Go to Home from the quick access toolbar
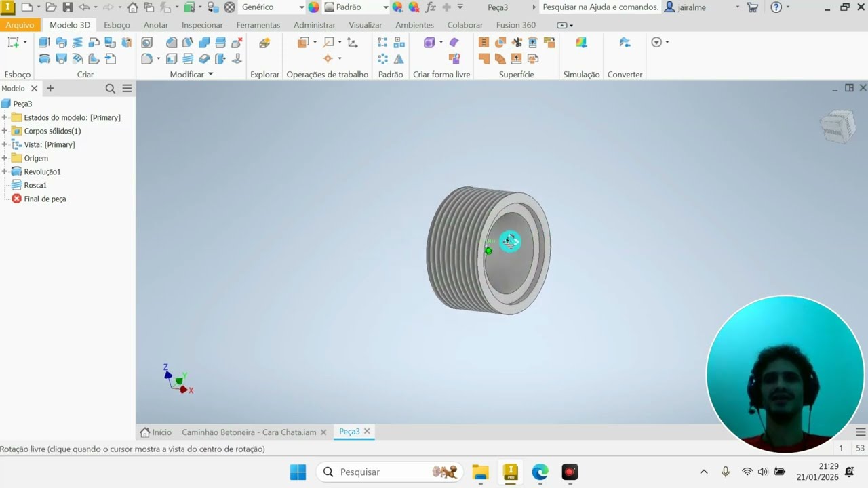868x488 pixels. pos(133,7)
